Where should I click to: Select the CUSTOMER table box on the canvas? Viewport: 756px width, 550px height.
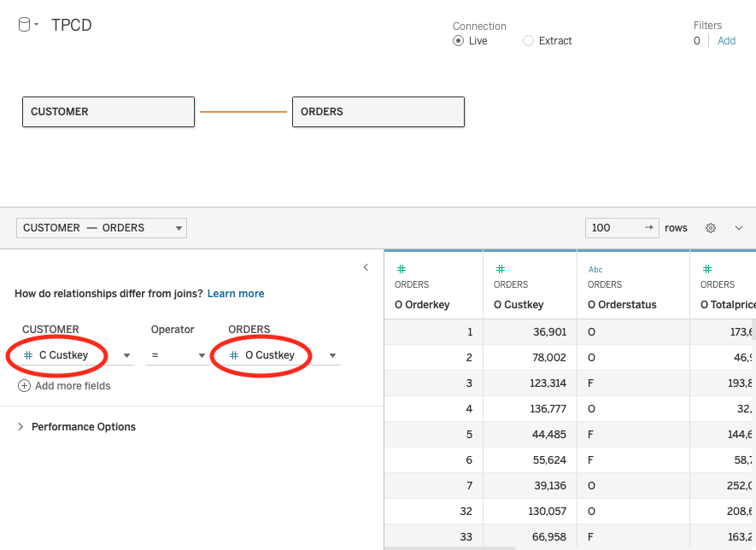[108, 111]
